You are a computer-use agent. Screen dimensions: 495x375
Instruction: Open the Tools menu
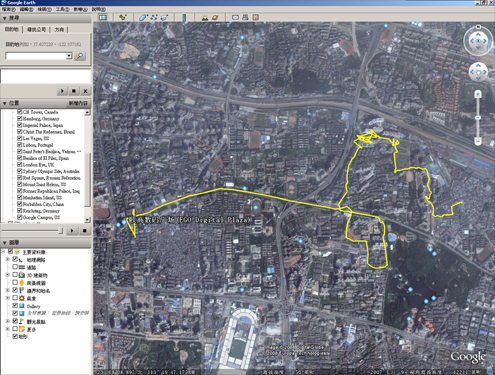pyautogui.click(x=63, y=9)
